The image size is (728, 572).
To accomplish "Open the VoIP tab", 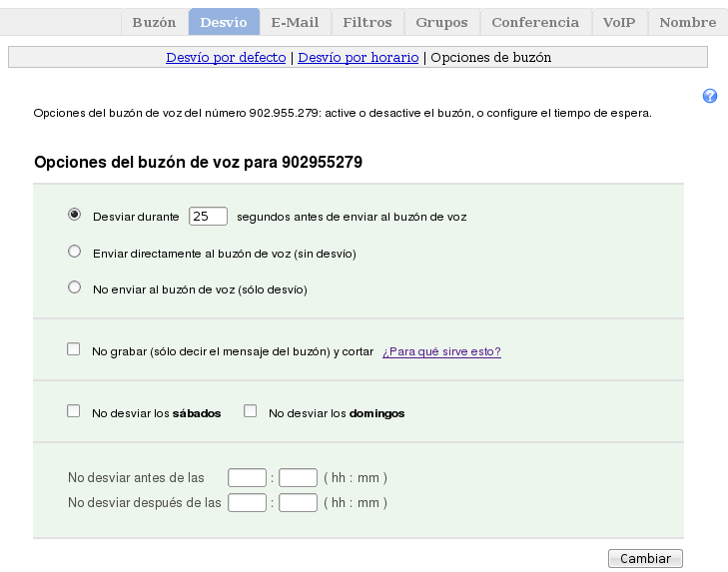I will coord(619,22).
